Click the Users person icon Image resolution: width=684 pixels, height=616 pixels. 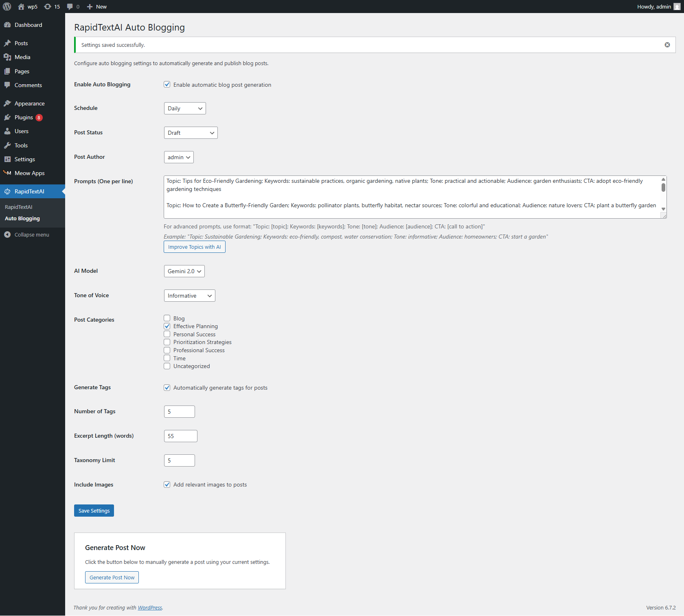[x=7, y=131]
